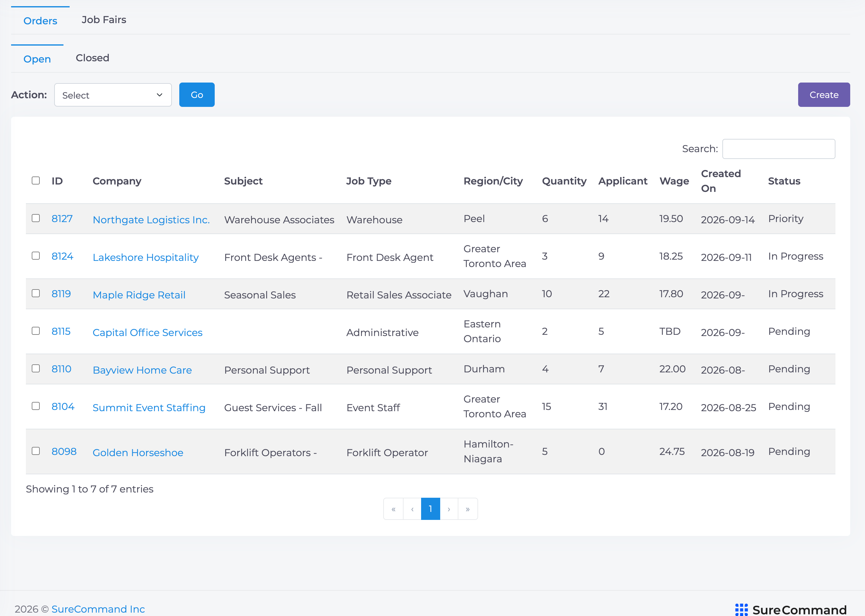865x616 pixels.
Task: Open Maple Ridge Retail company link
Action: point(139,295)
